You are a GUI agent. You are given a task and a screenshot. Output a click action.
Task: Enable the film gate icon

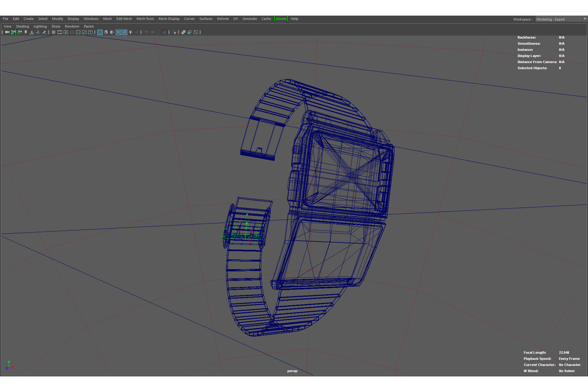(x=60, y=32)
